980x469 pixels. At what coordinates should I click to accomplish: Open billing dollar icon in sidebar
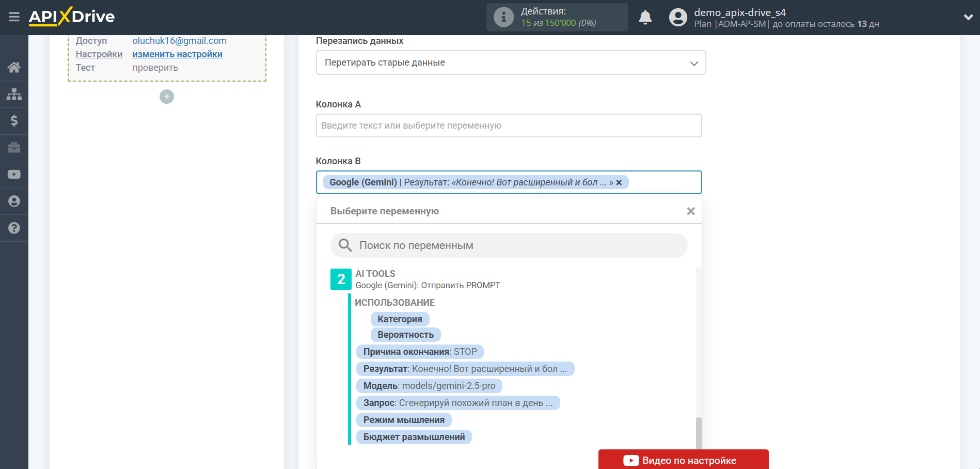click(14, 121)
